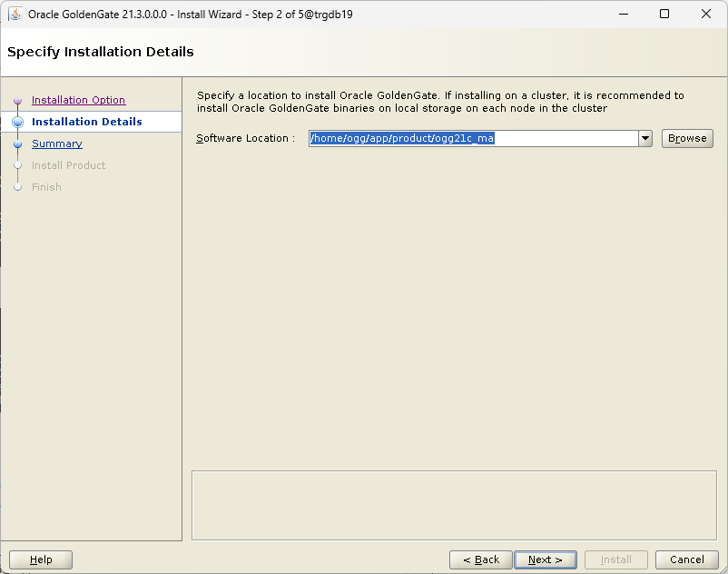Screen dimensions: 728x574
Task: Go to the Installation Option step link
Action: [78, 100]
